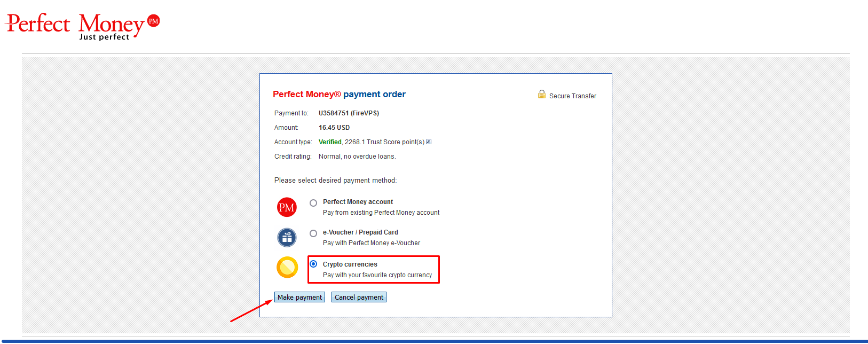868x344 pixels.
Task: Click 'Pay from existing Perfect Money account' text
Action: coord(381,213)
